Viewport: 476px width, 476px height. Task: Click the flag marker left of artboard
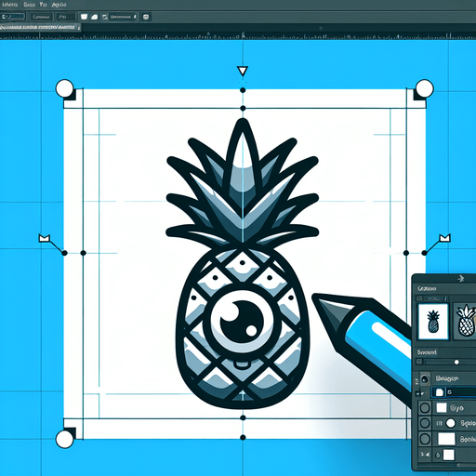click(45, 238)
